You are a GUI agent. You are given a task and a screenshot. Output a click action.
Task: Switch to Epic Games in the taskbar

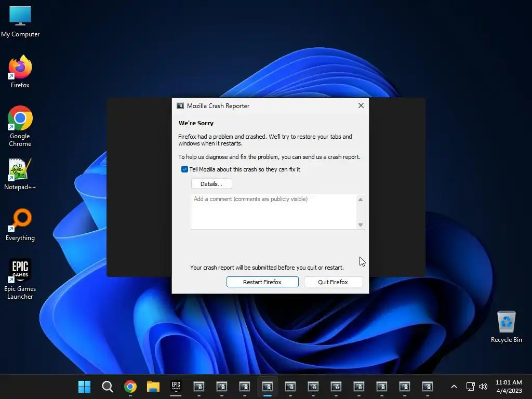[x=176, y=387]
